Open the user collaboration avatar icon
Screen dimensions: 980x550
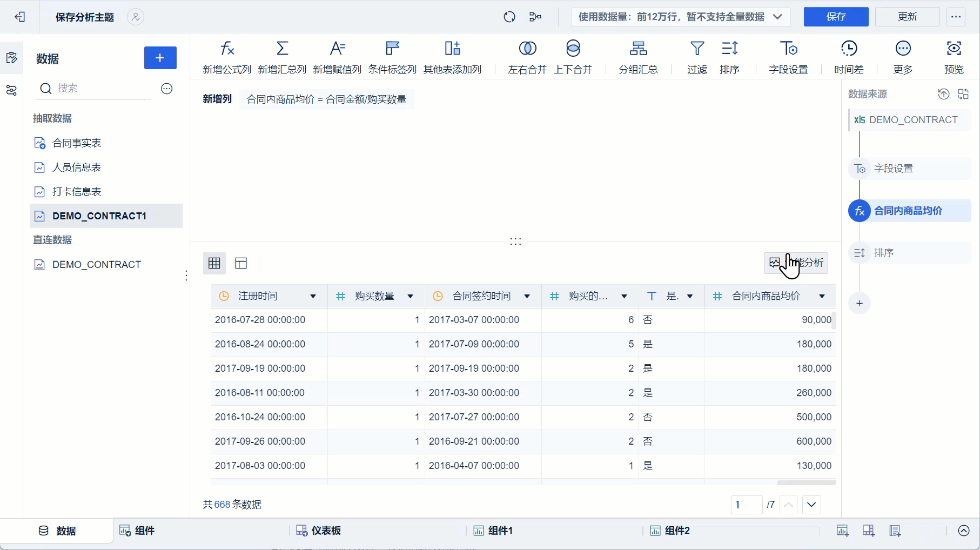(x=136, y=17)
